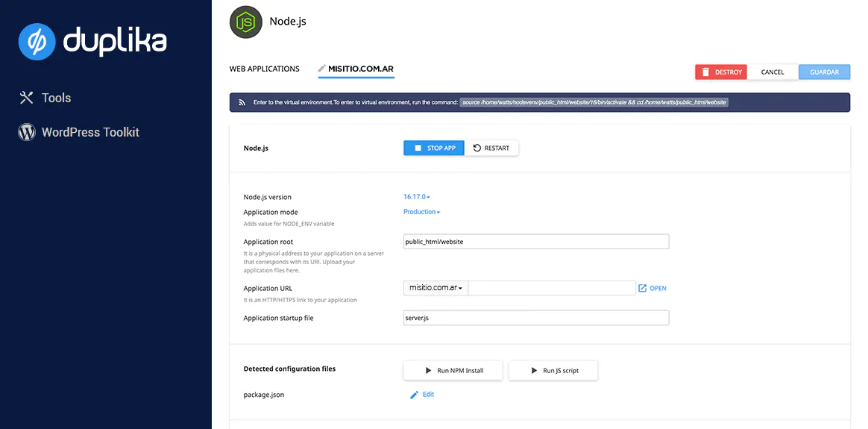Click the pencil icon beside MISITIO.COM.AR
This screenshot has height=429, width=868.
click(322, 69)
